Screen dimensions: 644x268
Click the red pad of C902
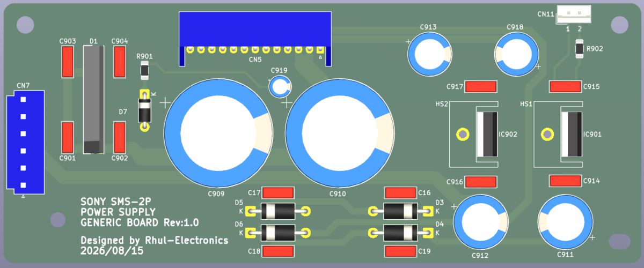(120, 137)
